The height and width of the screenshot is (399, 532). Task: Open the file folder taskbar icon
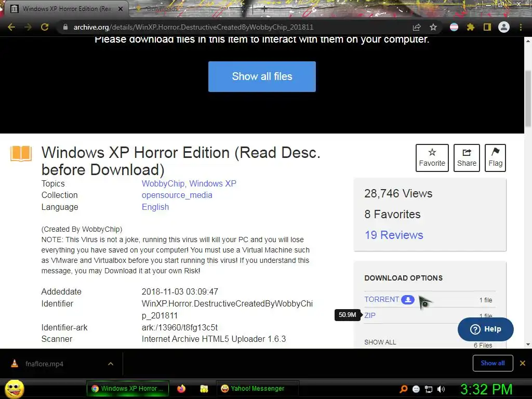[x=204, y=389]
